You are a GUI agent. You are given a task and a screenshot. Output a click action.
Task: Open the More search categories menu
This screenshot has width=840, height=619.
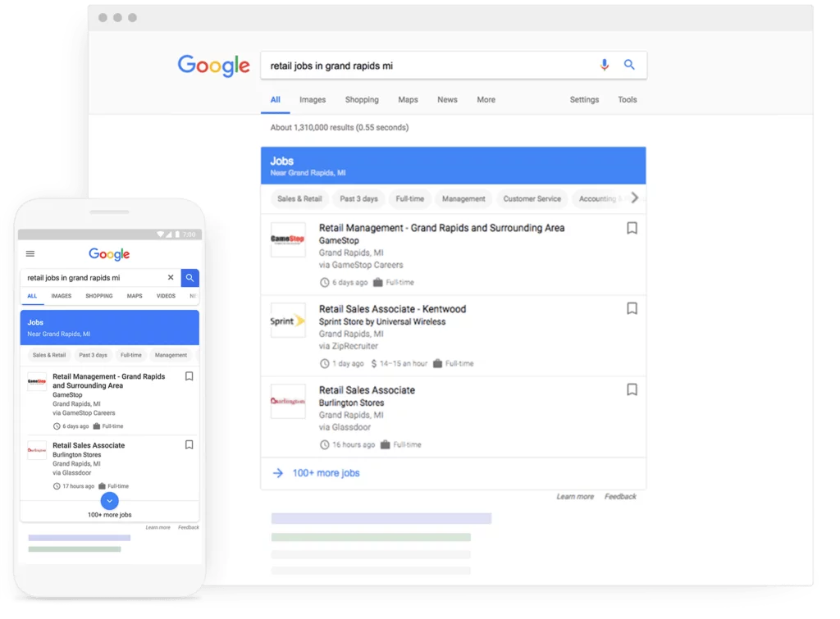486,100
